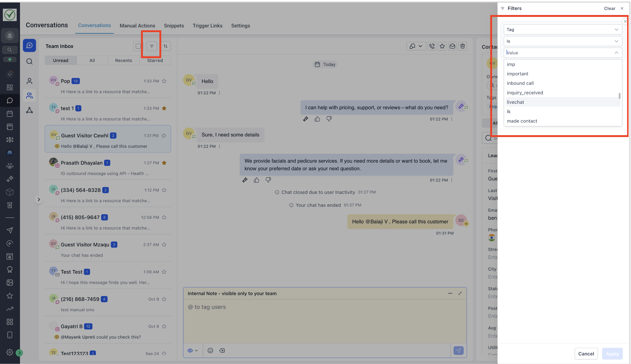Click the phone call icon in conversation toolbar

(x=432, y=46)
